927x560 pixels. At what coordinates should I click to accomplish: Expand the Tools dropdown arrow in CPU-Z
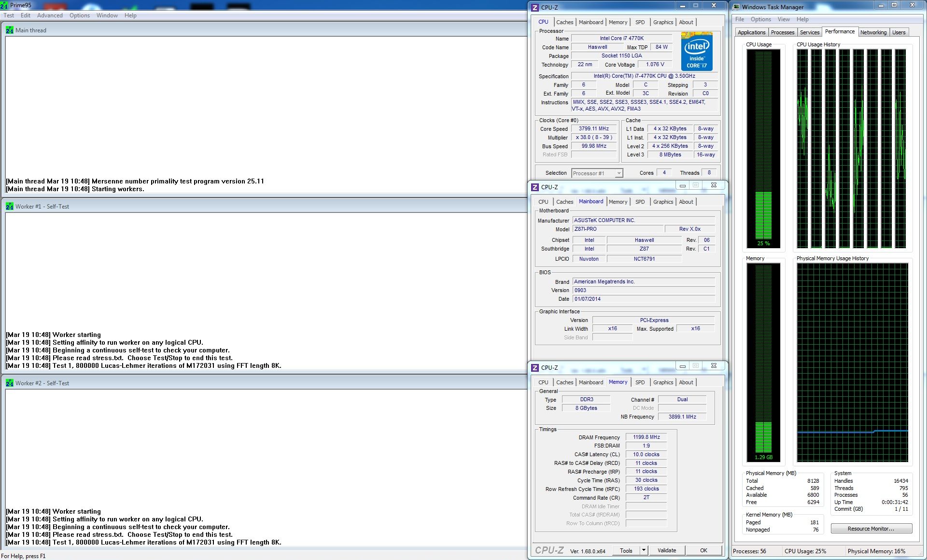pyautogui.click(x=643, y=550)
